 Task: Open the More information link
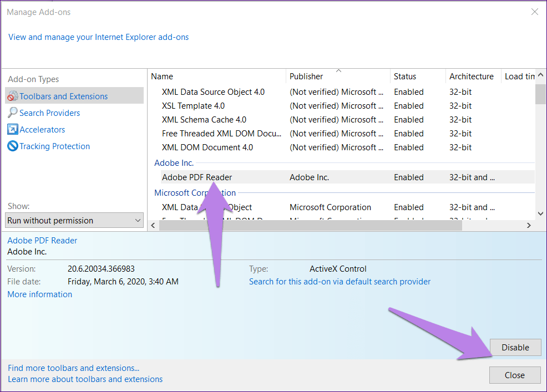tap(40, 294)
